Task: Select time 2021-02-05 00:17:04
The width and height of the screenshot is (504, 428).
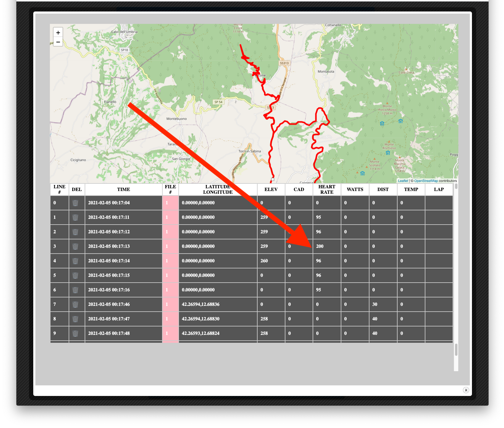Action: click(109, 203)
